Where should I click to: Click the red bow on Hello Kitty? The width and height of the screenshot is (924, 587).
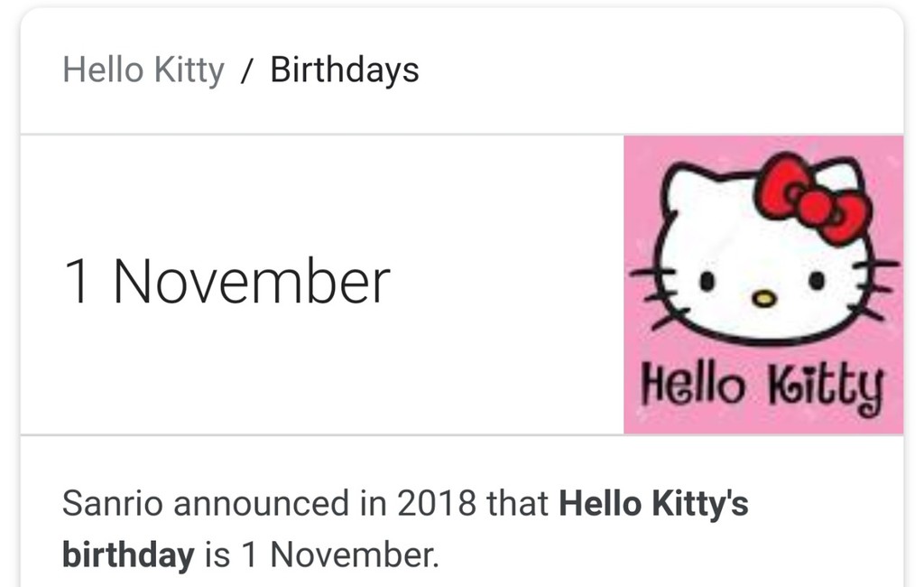click(812, 199)
